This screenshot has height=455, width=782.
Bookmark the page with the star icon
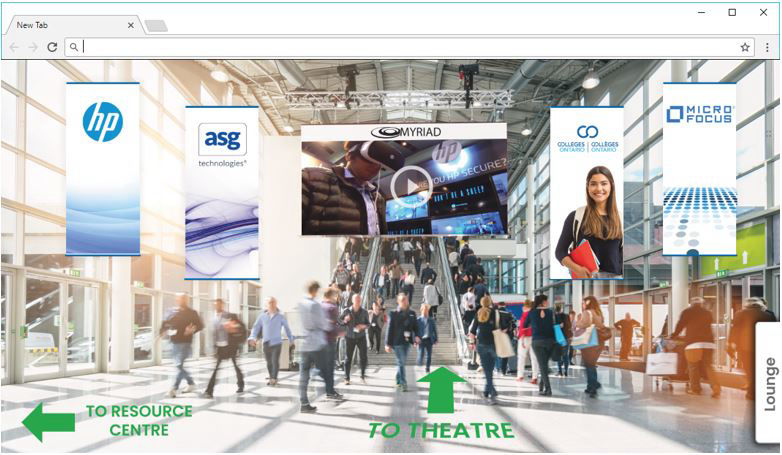pyautogui.click(x=745, y=47)
